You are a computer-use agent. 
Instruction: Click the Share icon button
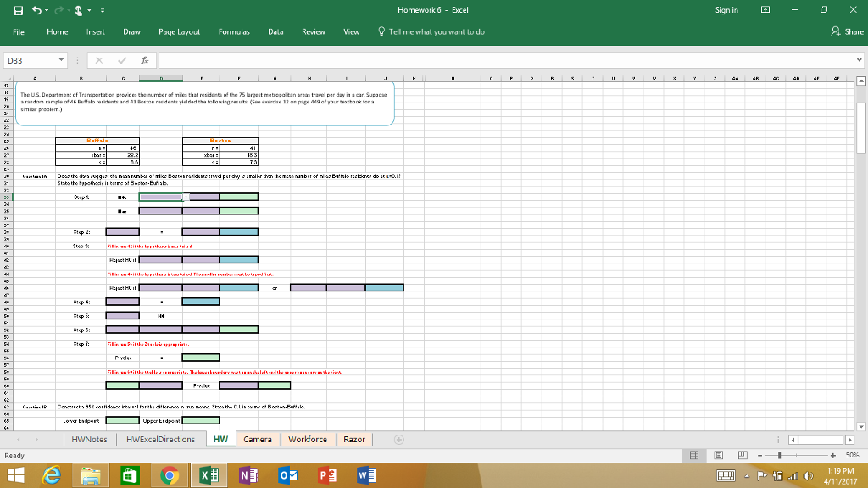[847, 31]
